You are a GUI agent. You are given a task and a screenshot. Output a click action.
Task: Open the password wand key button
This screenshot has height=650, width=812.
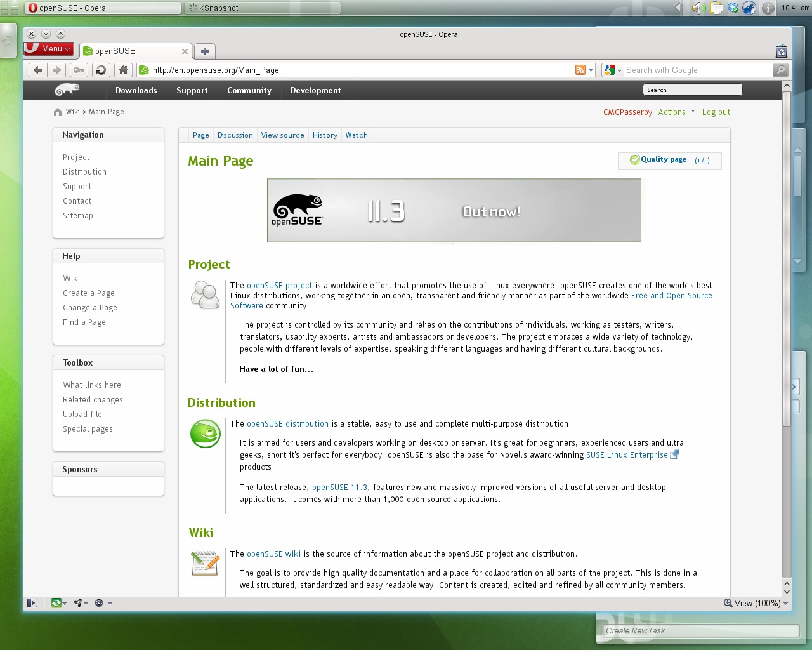pyautogui.click(x=79, y=70)
